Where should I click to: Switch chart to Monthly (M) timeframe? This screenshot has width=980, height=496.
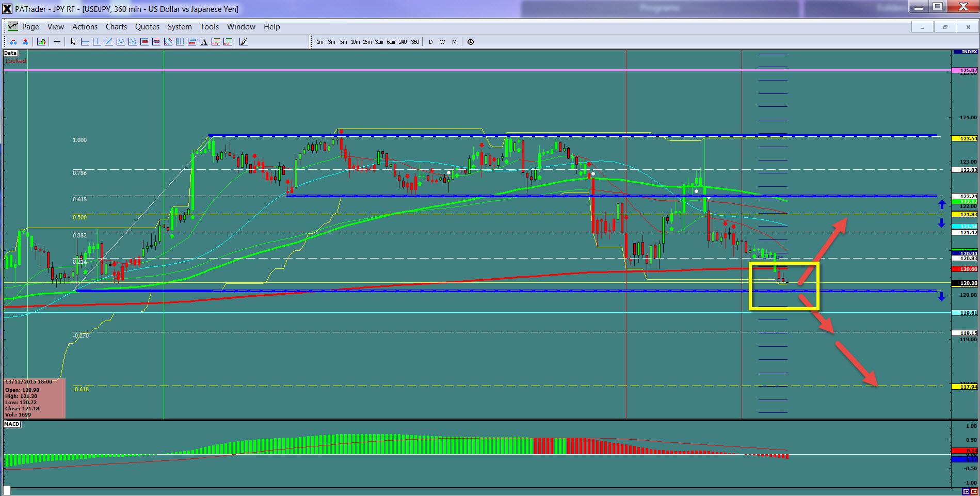pos(454,42)
